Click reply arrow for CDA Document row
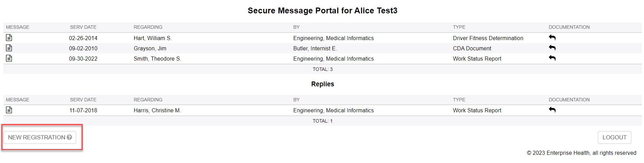 552,48
